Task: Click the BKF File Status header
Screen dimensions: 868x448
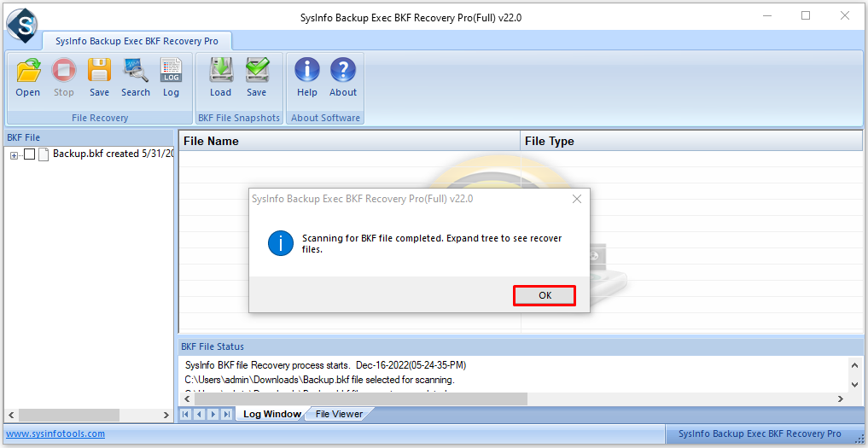Action: point(212,346)
